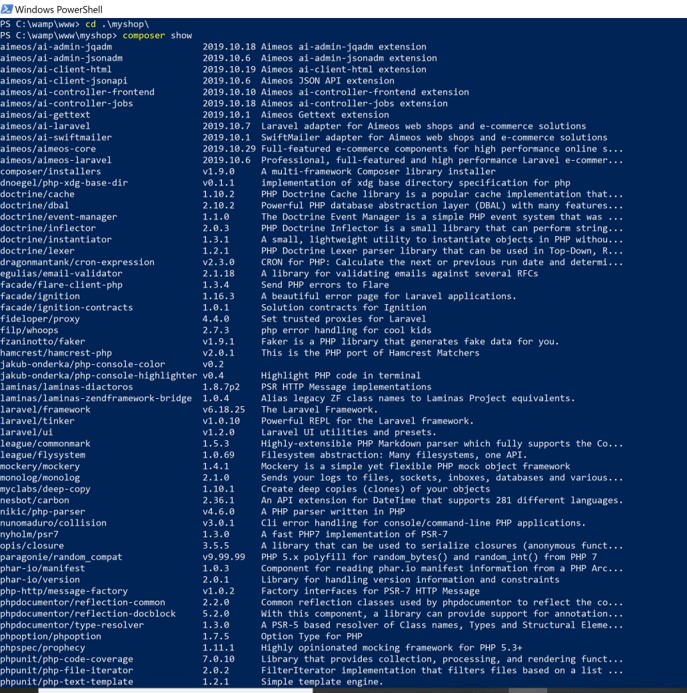Click version v9.99.99 of paragonie/random_compat
This screenshot has height=693, width=687.
[x=224, y=557]
